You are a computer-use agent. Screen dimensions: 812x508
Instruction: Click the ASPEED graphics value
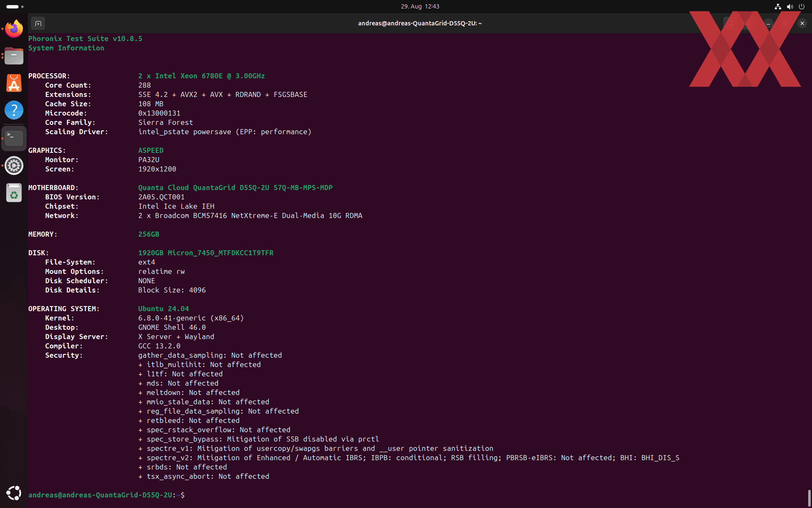[151, 150]
